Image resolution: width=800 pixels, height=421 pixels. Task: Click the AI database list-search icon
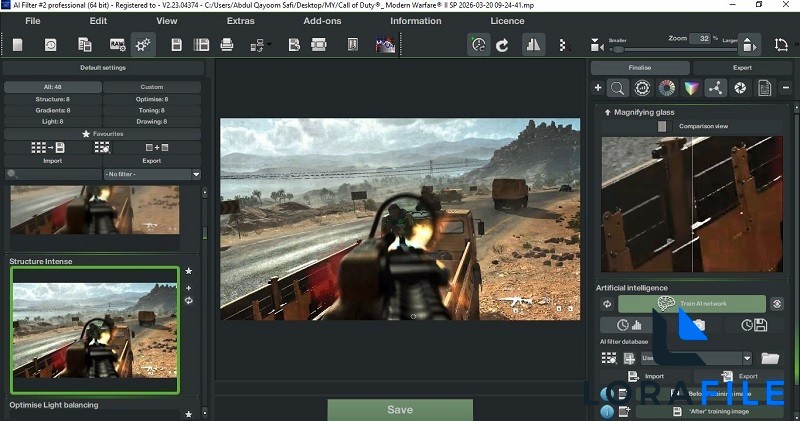click(x=609, y=358)
